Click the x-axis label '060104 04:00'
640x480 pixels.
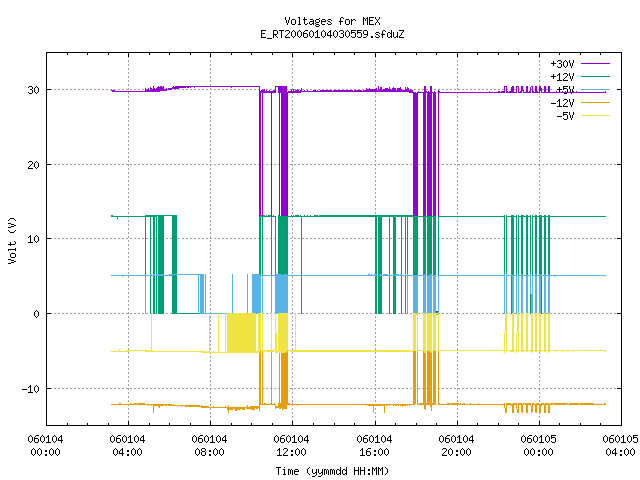pos(127,446)
